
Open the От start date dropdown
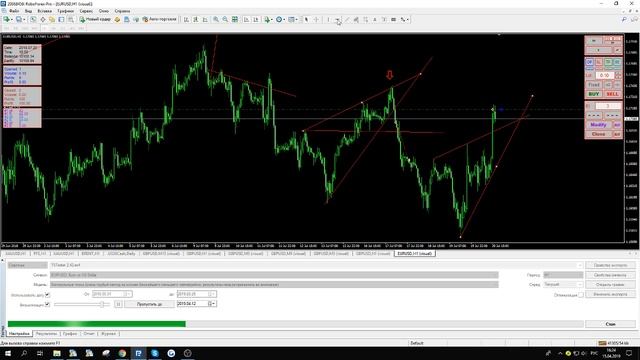click(128, 294)
